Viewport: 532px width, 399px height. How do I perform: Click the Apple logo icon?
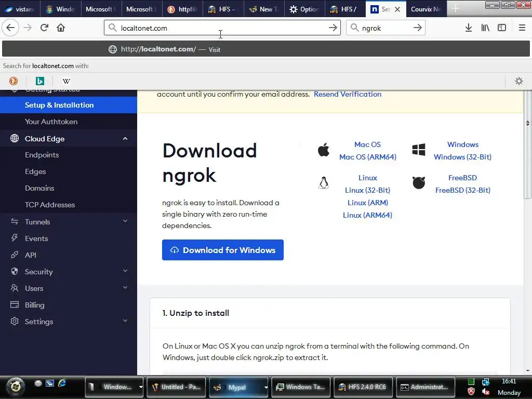[324, 150]
